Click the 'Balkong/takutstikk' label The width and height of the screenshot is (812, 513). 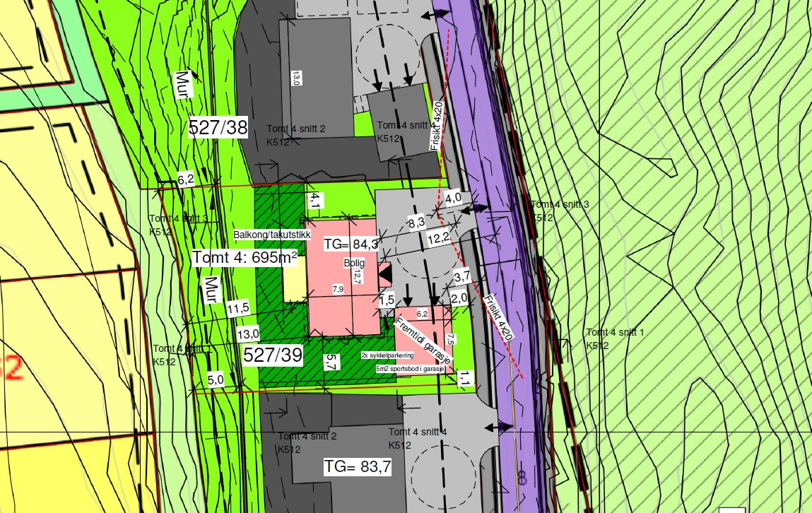pos(272,235)
